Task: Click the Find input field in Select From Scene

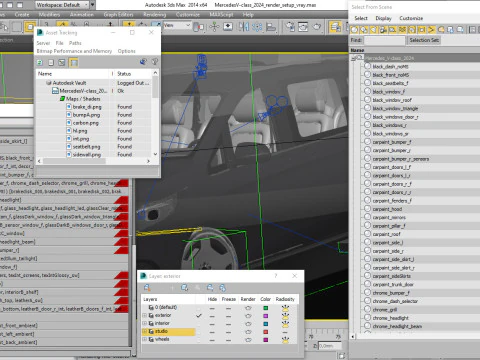Action: tap(384, 40)
